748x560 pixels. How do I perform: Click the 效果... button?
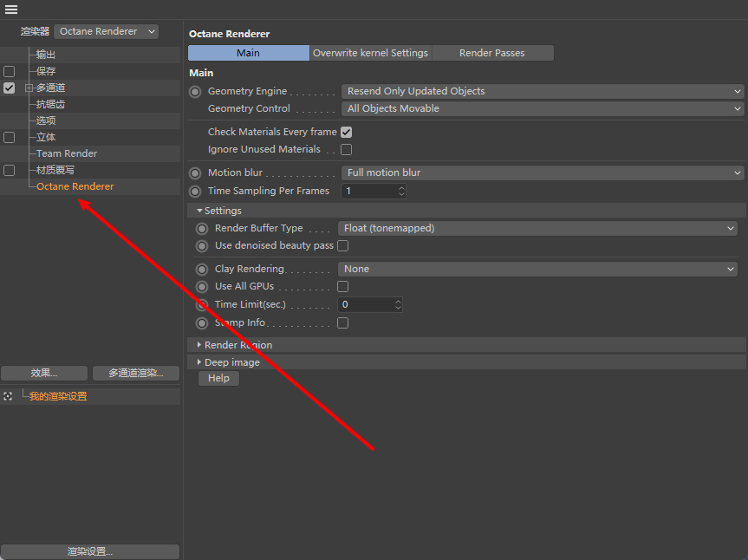coord(44,373)
